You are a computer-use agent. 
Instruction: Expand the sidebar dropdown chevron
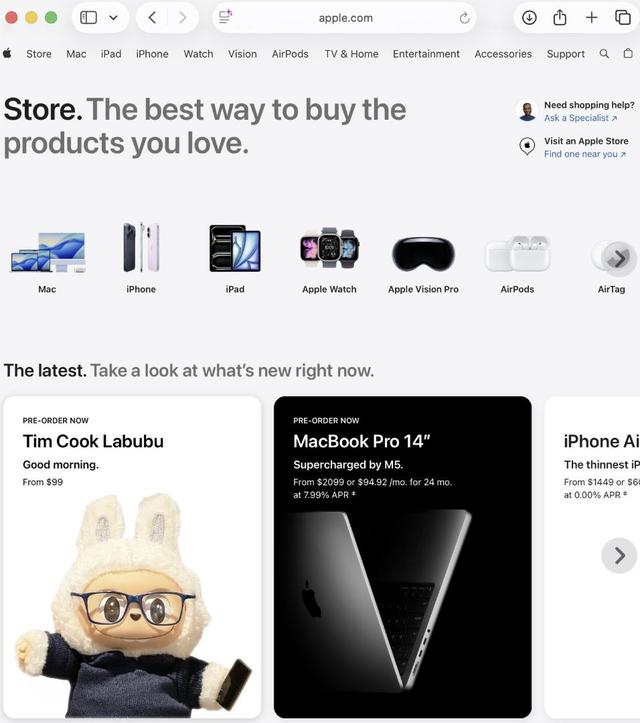pyautogui.click(x=113, y=18)
